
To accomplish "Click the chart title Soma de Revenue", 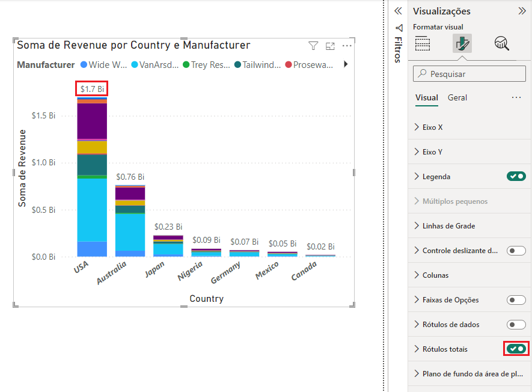I will [133, 45].
